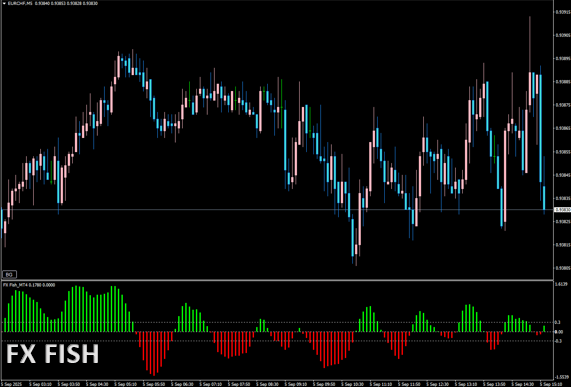
Task: Click the 0.93865 price scale label
Action: [563, 128]
